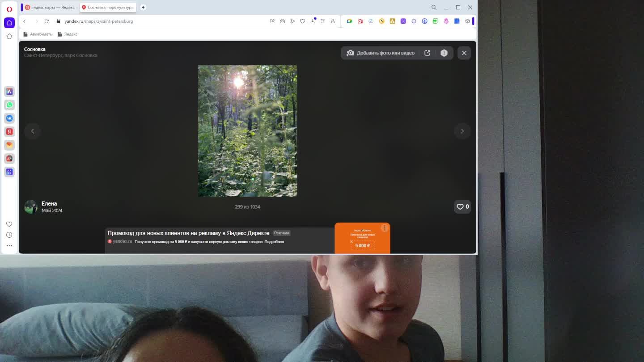The image size is (644, 362).
Task: Open the pinboard edit icon in address bar
Action: pyautogui.click(x=272, y=21)
